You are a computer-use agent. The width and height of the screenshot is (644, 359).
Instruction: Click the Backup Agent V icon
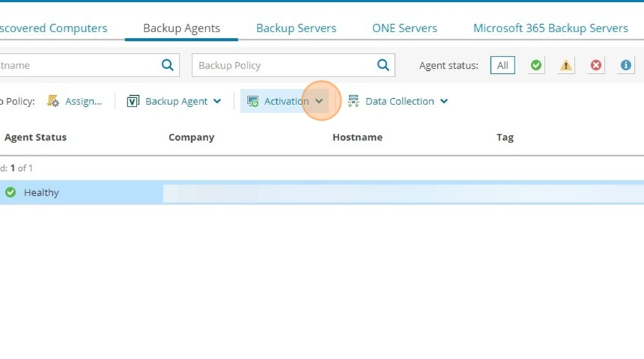coord(132,101)
